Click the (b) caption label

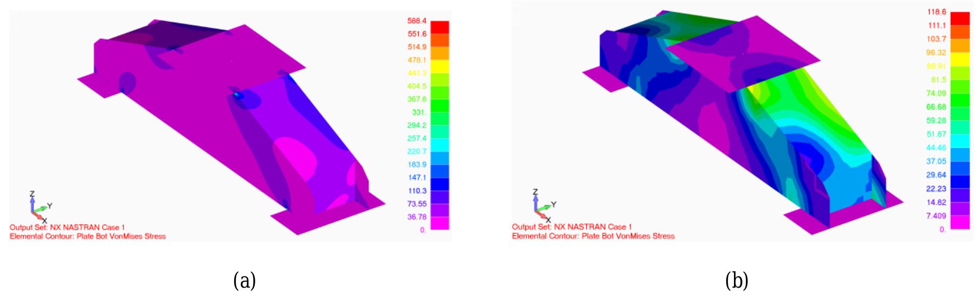(737, 280)
